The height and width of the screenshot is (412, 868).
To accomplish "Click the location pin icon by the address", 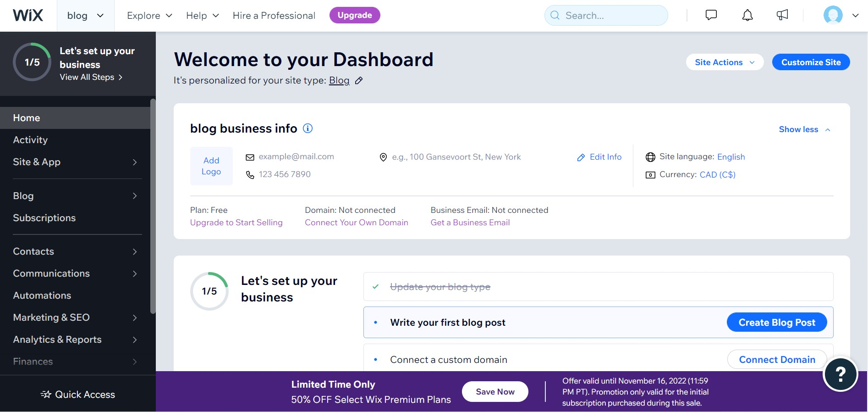I will (383, 157).
